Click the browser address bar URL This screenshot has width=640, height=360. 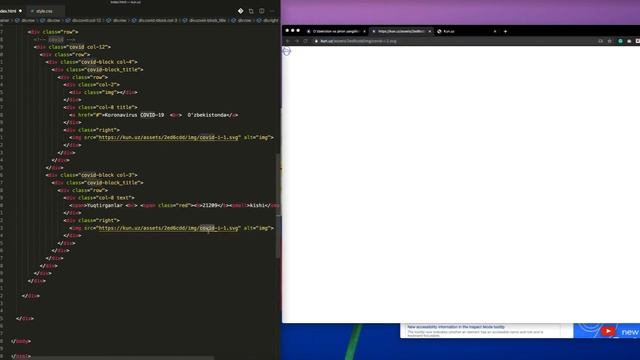pyautogui.click(x=358, y=41)
